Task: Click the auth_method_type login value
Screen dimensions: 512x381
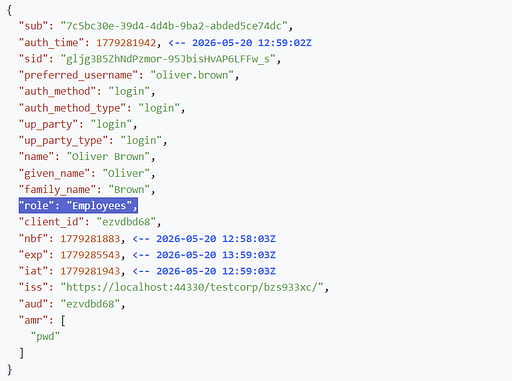Action: coord(159,108)
